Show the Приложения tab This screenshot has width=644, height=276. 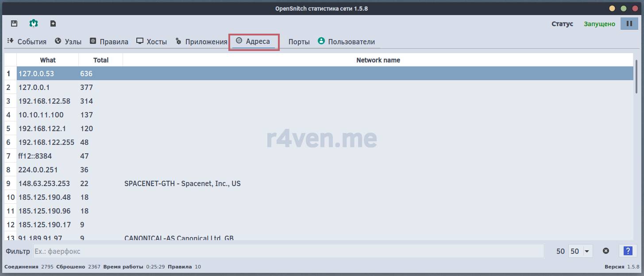pos(201,42)
